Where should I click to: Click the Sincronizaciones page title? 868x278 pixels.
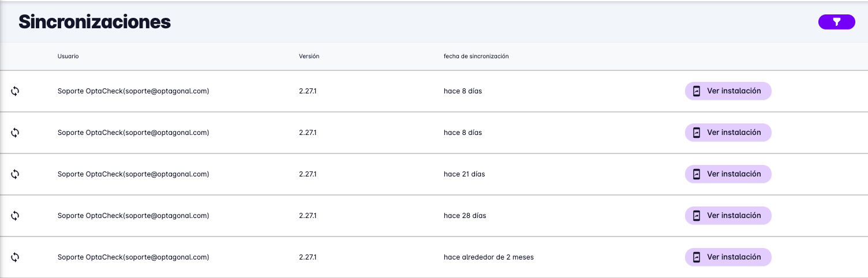coord(95,22)
